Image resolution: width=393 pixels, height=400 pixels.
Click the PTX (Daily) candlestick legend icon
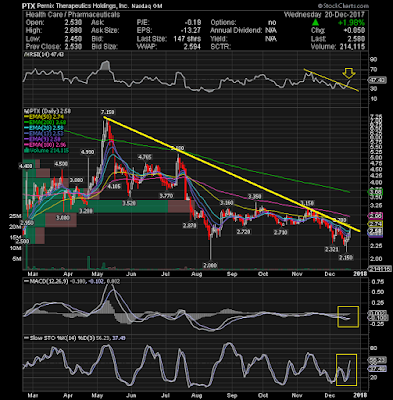click(24, 111)
